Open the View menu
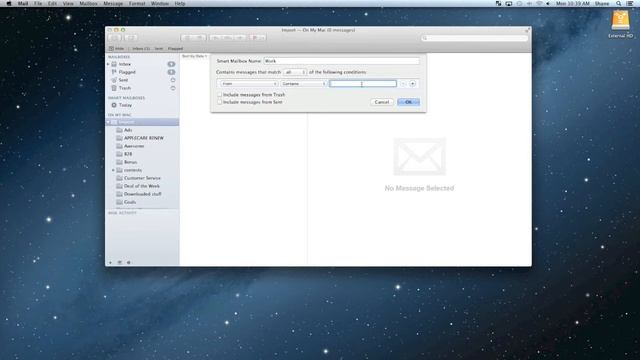640x360 pixels. 68,3
